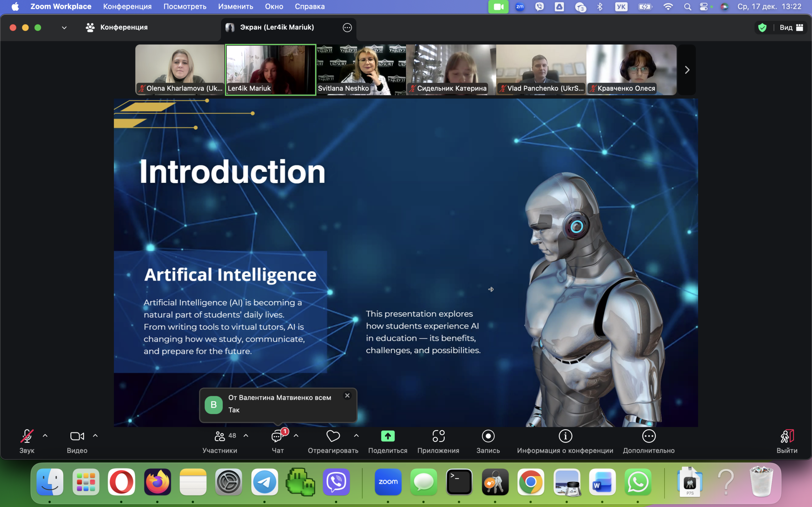The image size is (812, 507).
Task: Start recording with the Record icon
Action: click(x=488, y=436)
